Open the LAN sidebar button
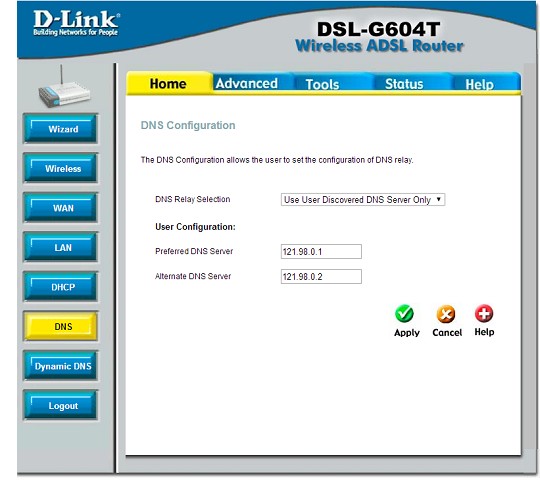540x480 pixels. 61,247
